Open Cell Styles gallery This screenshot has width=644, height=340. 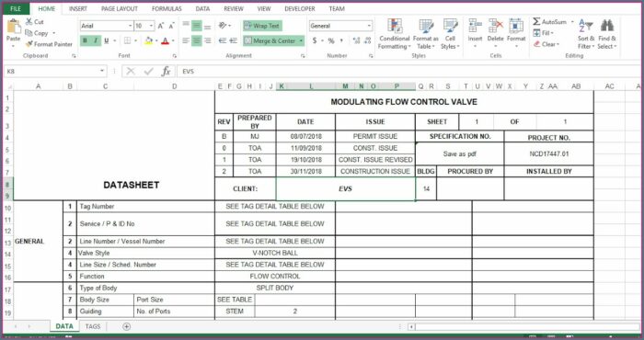450,34
